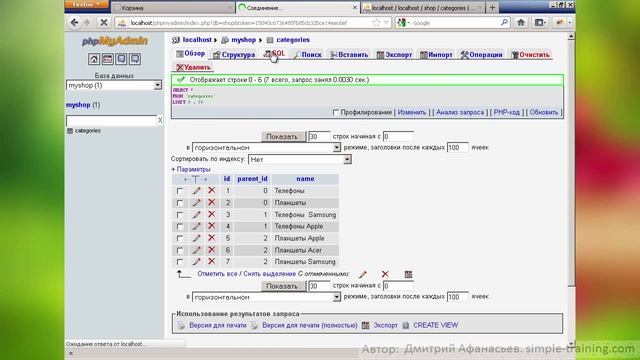This screenshot has width=640, height=360.
Task: Open browser Home page icon
Action: coord(521,23)
